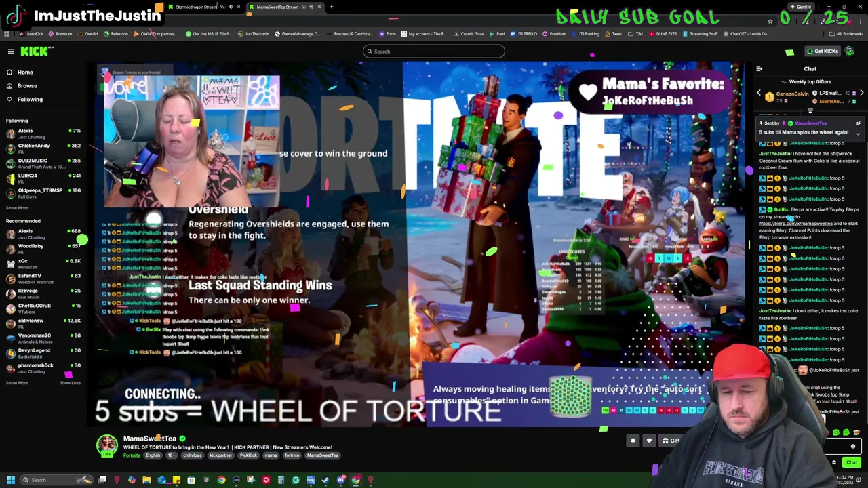Click the Fortnite category link
Viewport: 868px width, 488px height.
coord(132,455)
